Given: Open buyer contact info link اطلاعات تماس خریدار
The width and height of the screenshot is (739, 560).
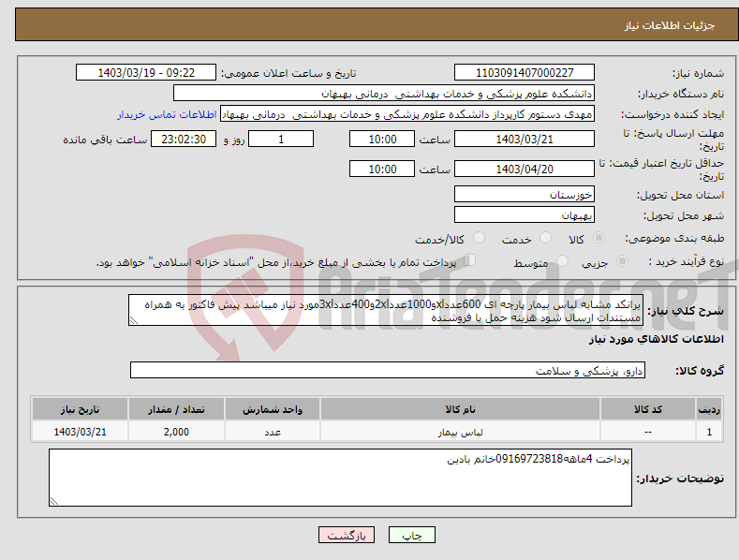Looking at the screenshot, I should 167,114.
